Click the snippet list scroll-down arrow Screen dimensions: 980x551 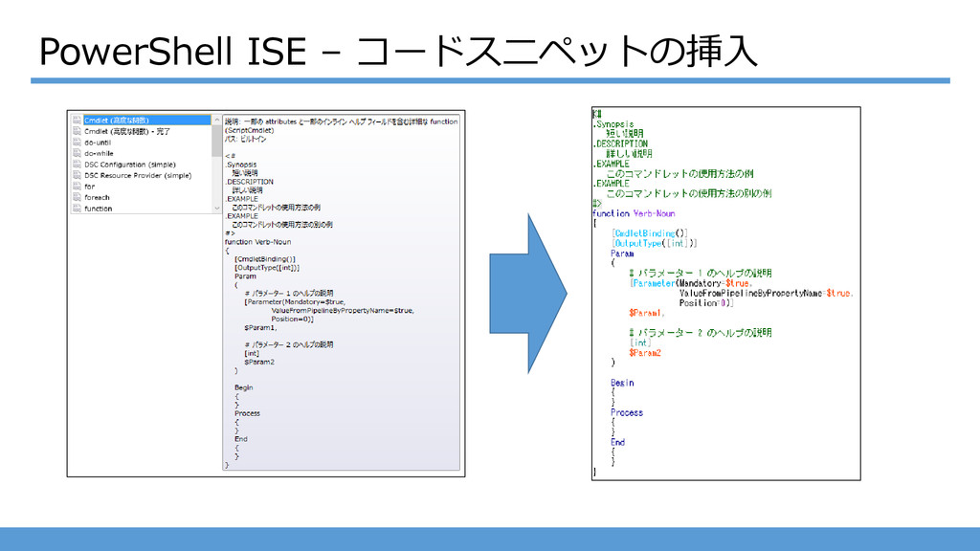coord(217,209)
